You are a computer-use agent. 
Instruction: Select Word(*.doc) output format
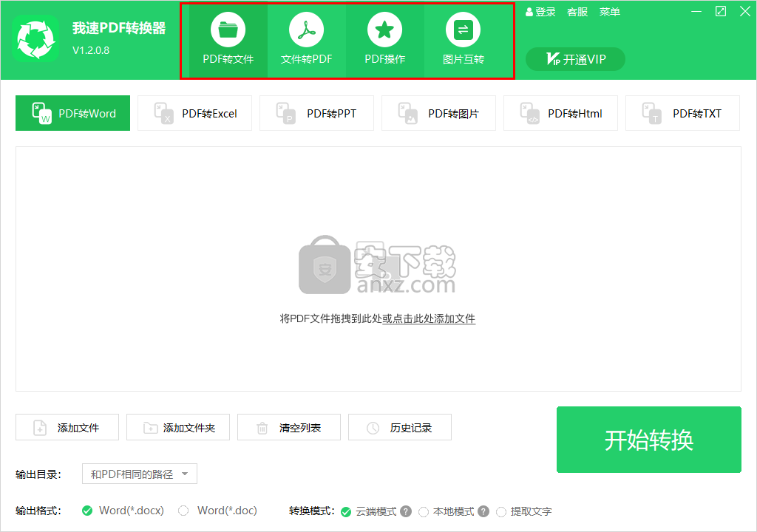tap(183, 511)
